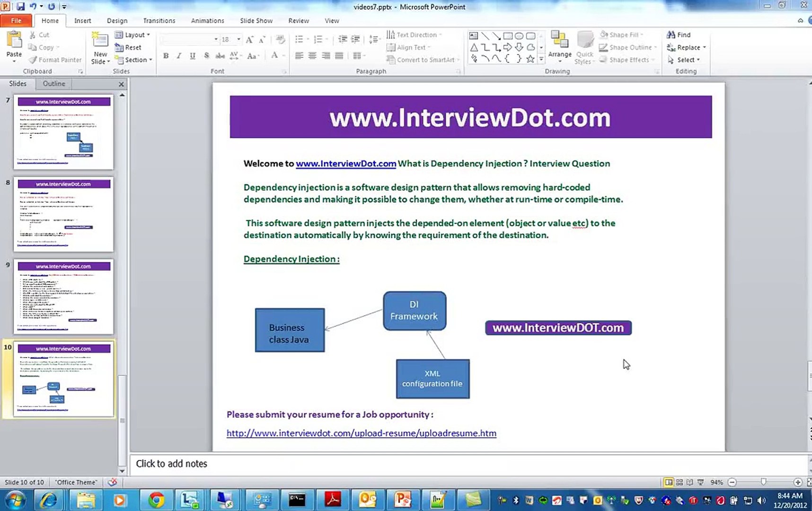812x511 pixels.
Task: Switch to the Outline pane tab
Action: pos(54,83)
